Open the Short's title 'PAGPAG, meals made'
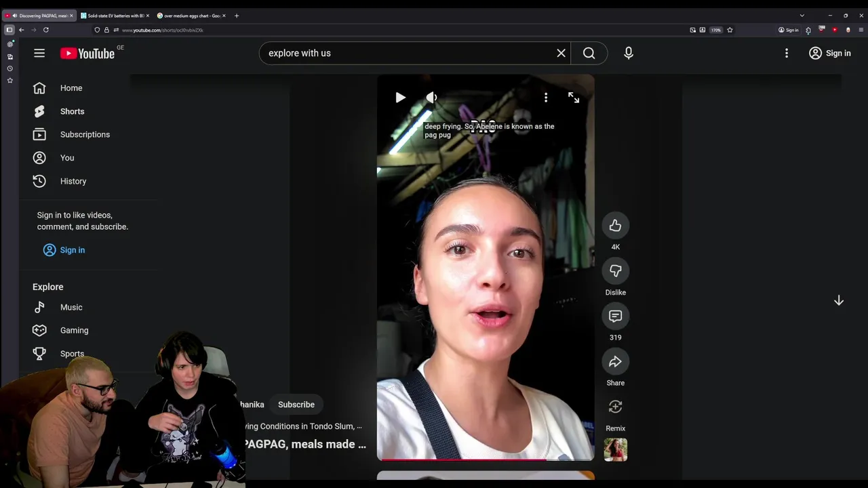 tap(305, 445)
